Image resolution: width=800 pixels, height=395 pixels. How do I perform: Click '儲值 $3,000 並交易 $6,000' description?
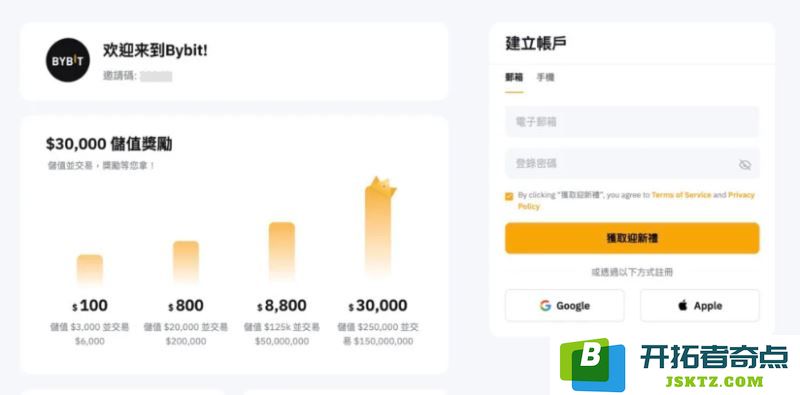click(x=90, y=334)
